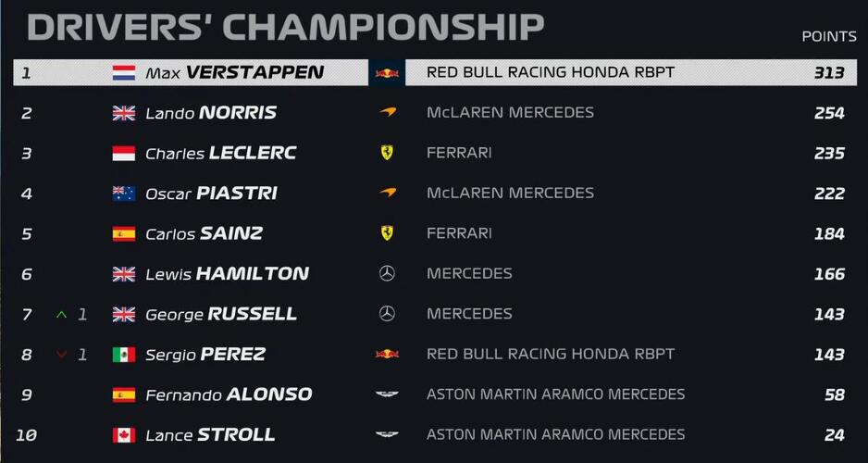Click the McLaren logo in Lando Norris's row

click(x=387, y=113)
